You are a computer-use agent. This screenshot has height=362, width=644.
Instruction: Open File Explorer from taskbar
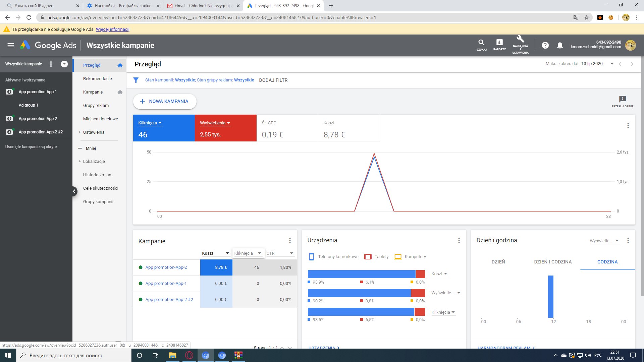172,355
